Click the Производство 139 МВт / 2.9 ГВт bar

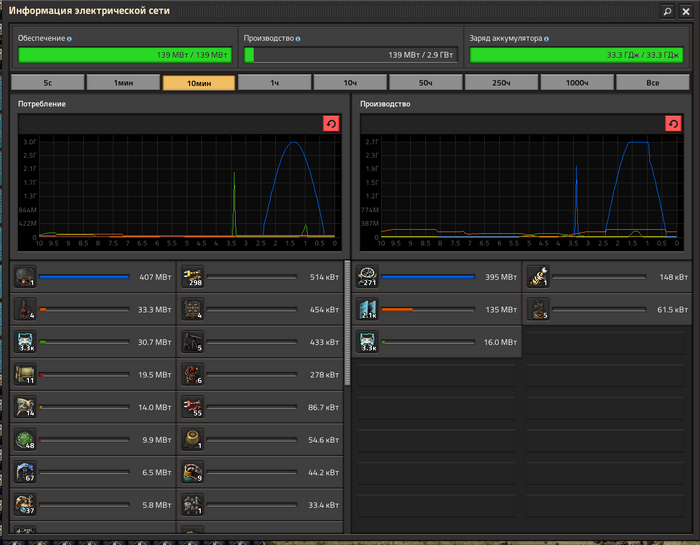[350, 55]
